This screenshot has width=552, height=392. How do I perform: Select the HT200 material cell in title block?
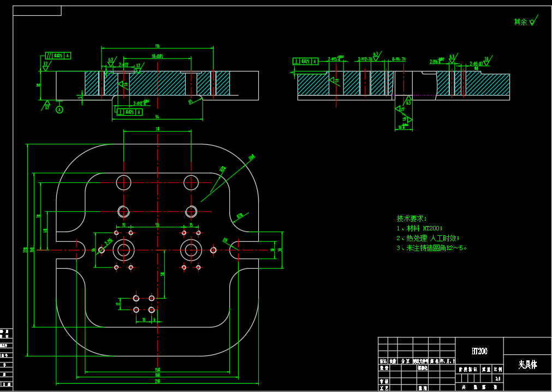pyautogui.click(x=479, y=351)
